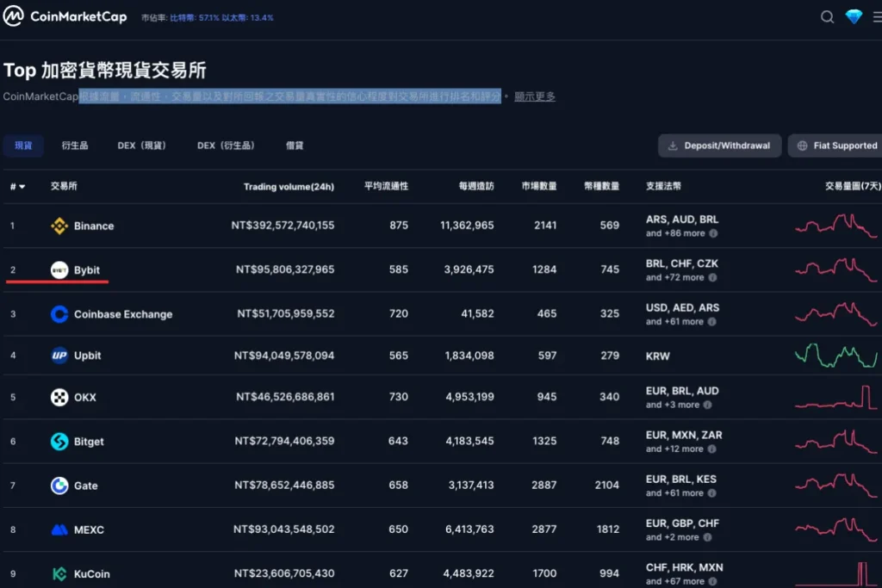
Task: Open search with the magnifier icon
Action: coord(827,17)
